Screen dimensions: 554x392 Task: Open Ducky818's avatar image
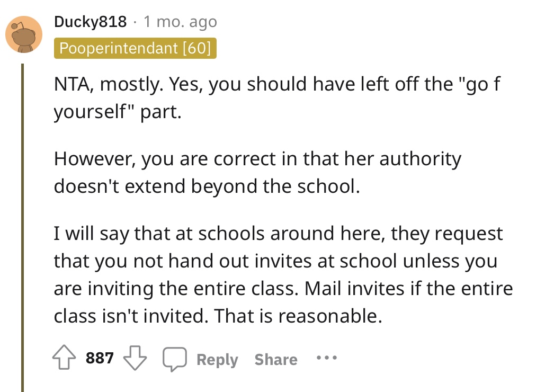point(24,34)
